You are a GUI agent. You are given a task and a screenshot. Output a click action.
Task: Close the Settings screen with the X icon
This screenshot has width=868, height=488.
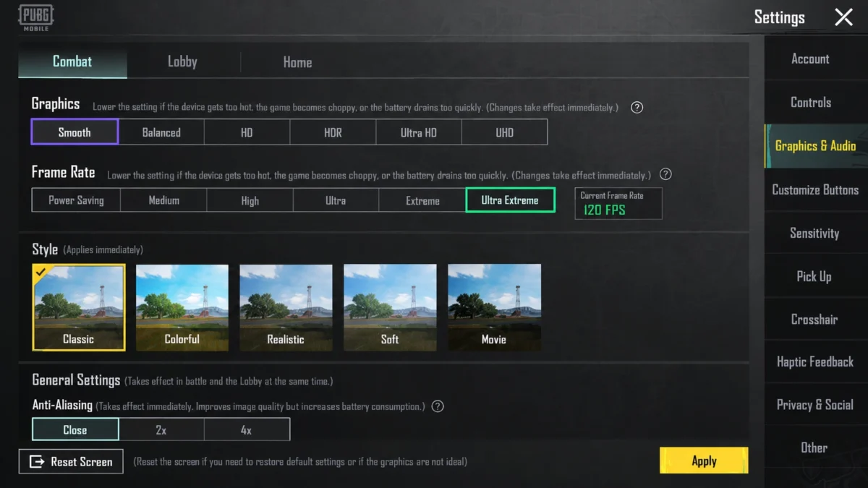843,17
